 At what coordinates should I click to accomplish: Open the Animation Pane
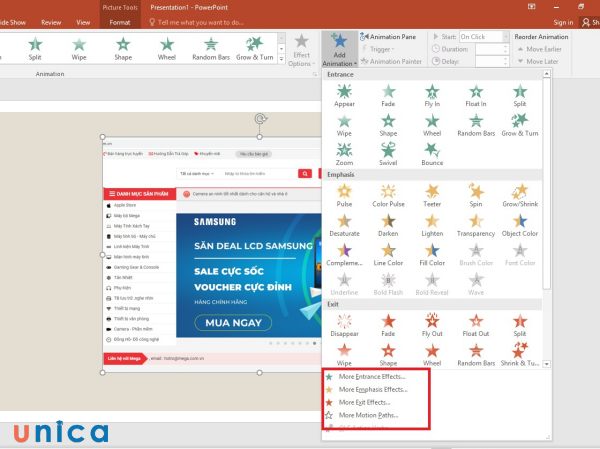coord(388,37)
